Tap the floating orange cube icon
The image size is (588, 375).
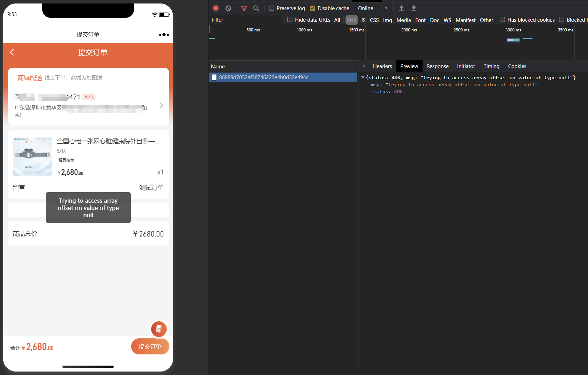(x=159, y=329)
